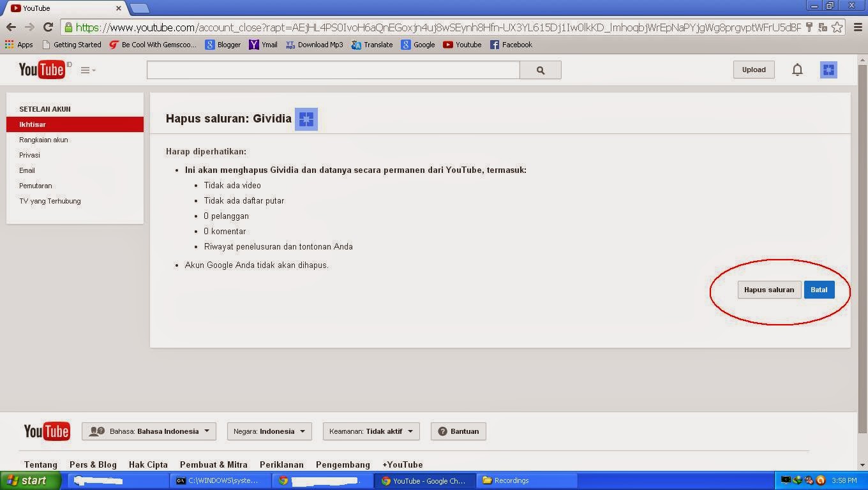Open the Tentang footer link
The width and height of the screenshot is (868, 490).
tap(41, 464)
